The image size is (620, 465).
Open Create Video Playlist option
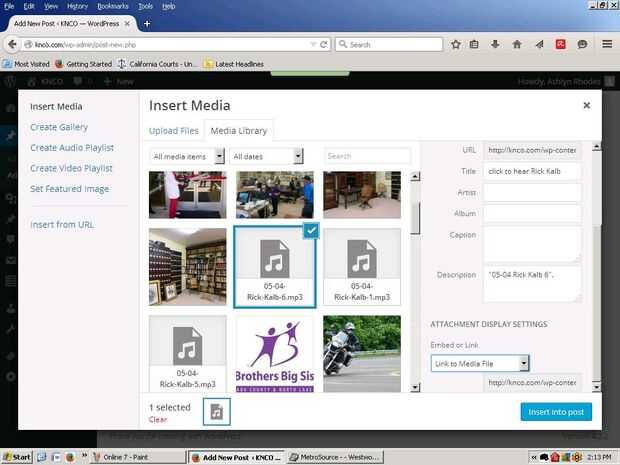click(71, 168)
